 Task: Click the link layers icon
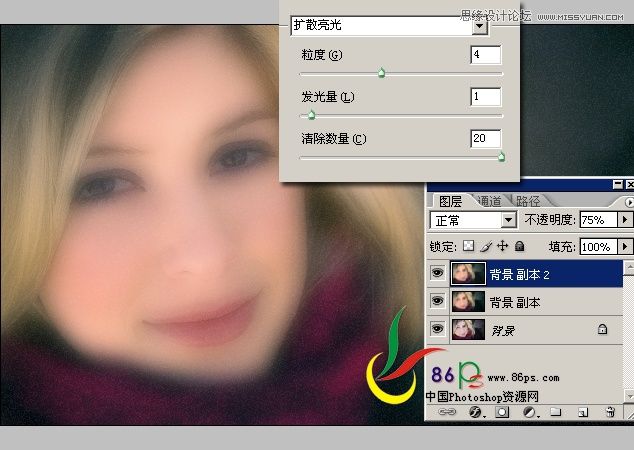[447, 412]
